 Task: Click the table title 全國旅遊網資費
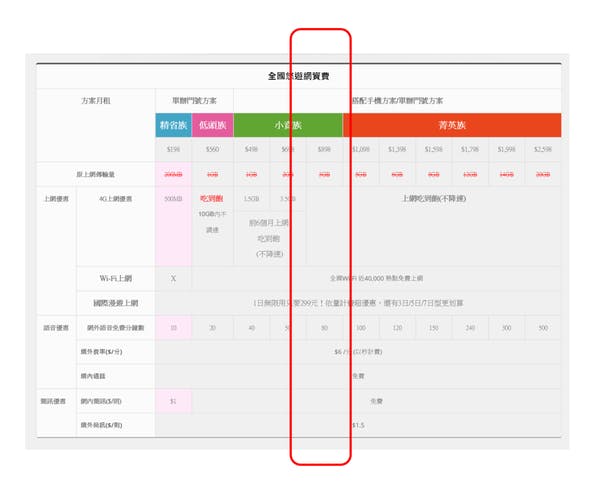click(x=298, y=76)
